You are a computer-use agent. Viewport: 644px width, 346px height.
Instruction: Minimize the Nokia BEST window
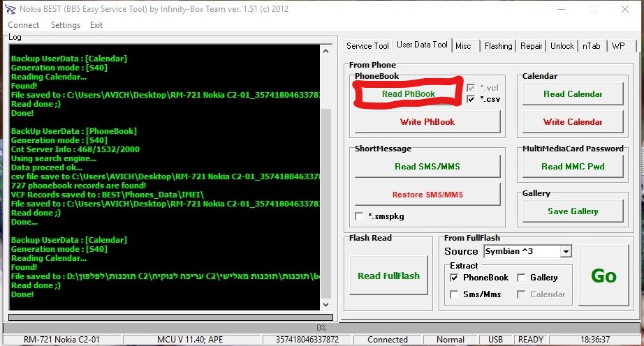click(562, 9)
